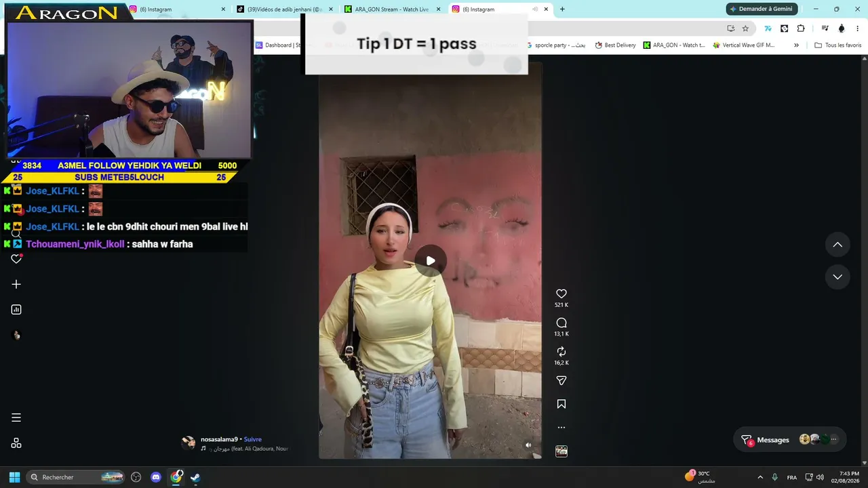Image resolution: width=868 pixels, height=488 pixels.
Task: Open the weather widget showing 30°C
Action: (x=700, y=476)
